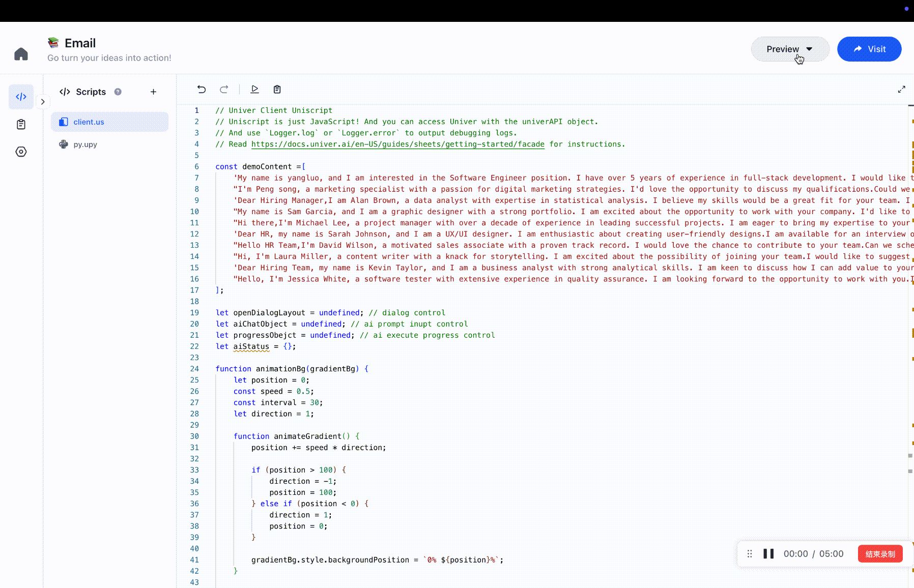Open the help tooltip beside Scripts heading
The image size is (914, 588).
(118, 92)
